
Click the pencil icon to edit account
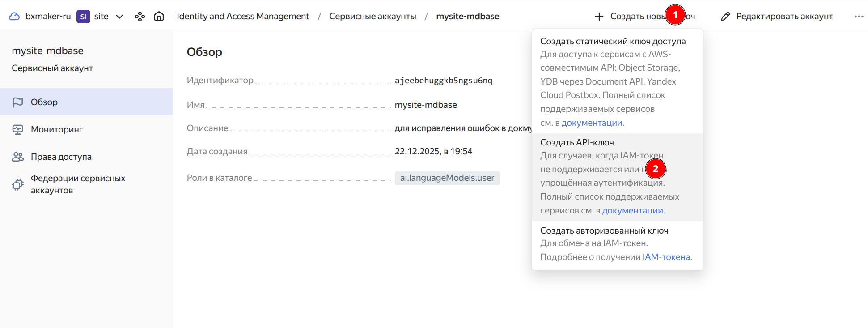pyautogui.click(x=725, y=17)
